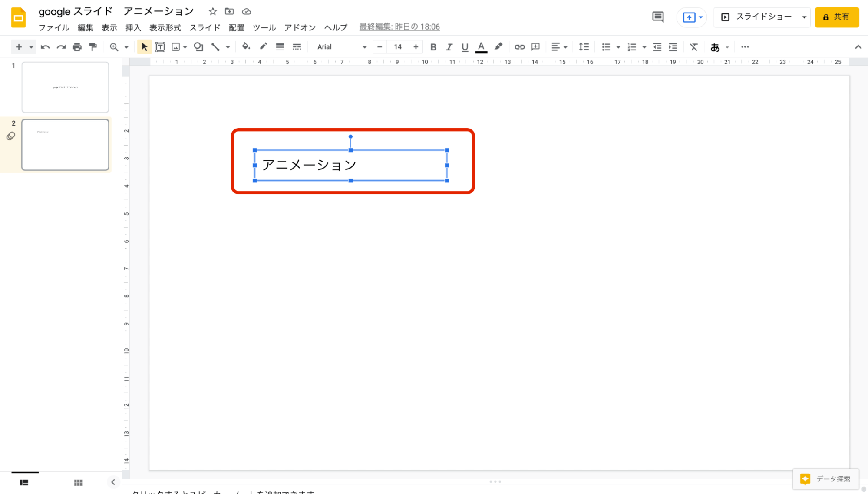
Task: Decrease indent of the text
Action: coord(657,47)
